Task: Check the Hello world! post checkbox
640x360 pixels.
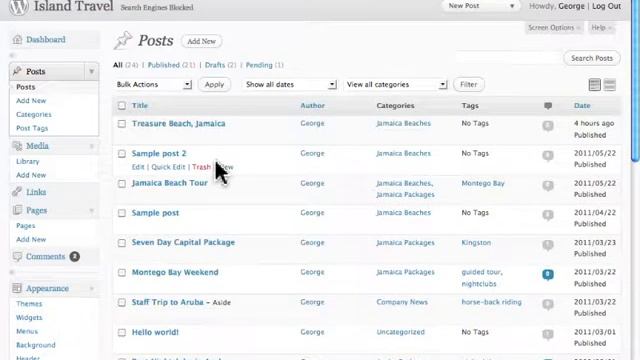Action: point(122,333)
